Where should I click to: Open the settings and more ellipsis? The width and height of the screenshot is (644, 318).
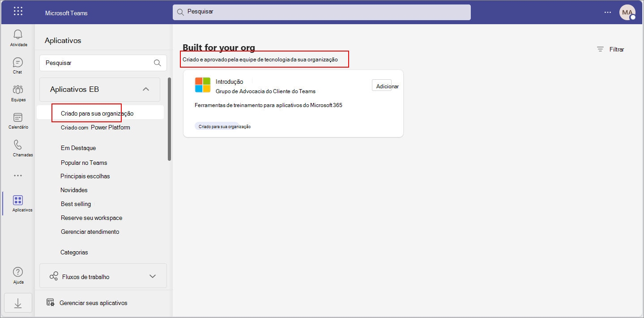coord(607,13)
